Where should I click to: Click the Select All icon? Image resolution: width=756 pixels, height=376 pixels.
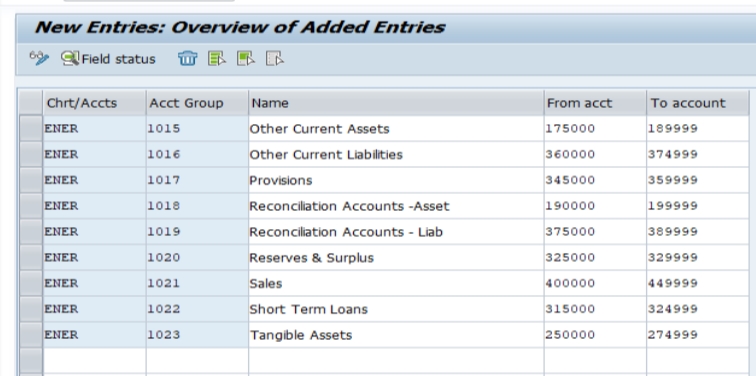[216, 58]
